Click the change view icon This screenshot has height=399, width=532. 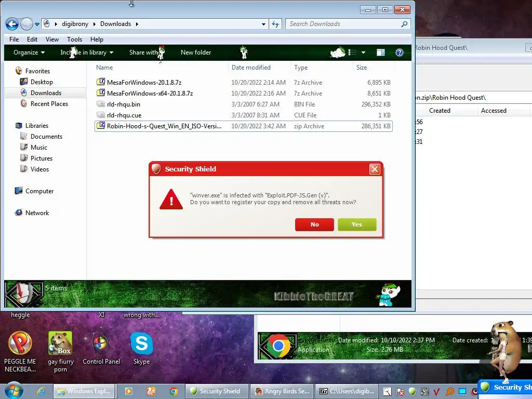point(352,52)
